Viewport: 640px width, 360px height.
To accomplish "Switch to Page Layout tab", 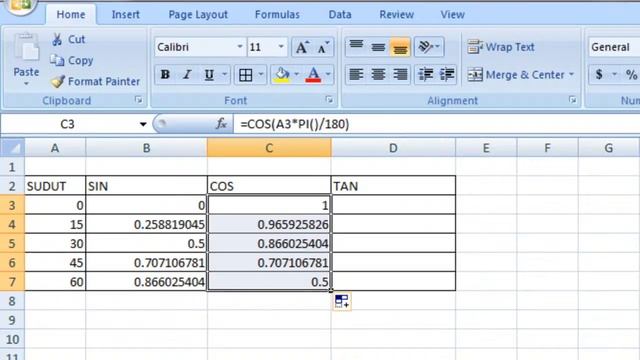I will point(198,15).
